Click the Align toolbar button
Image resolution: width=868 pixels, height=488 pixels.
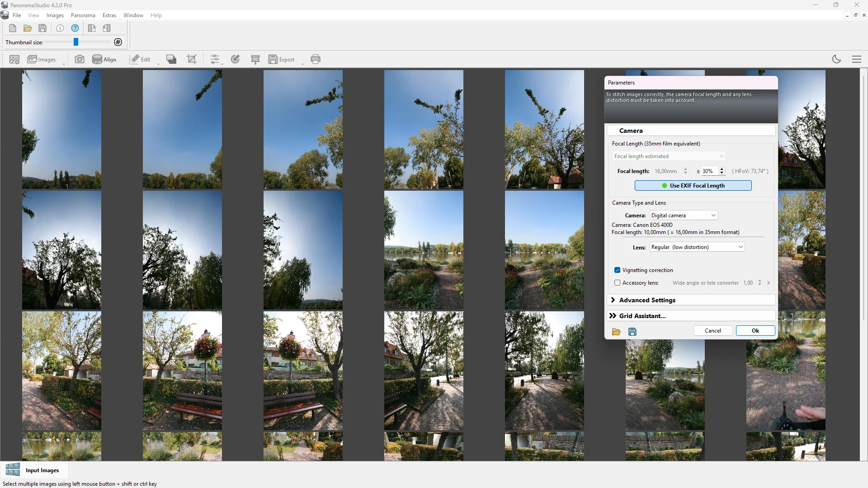point(104,59)
